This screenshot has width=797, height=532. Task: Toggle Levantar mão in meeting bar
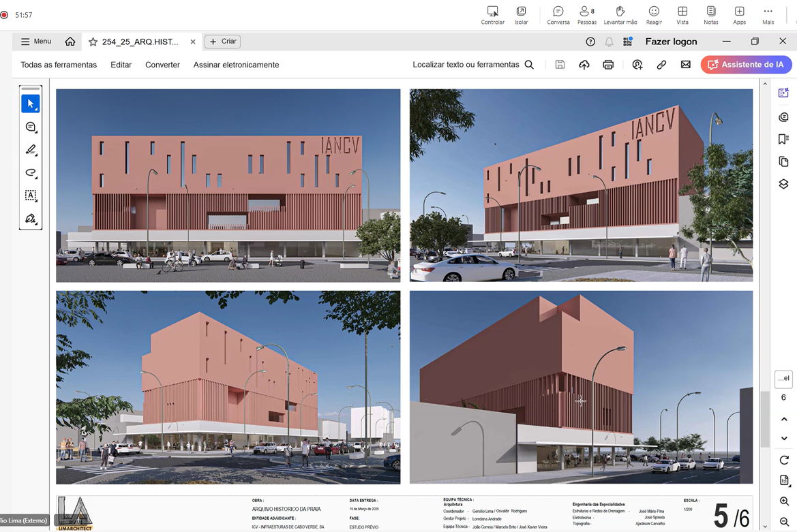coord(620,15)
